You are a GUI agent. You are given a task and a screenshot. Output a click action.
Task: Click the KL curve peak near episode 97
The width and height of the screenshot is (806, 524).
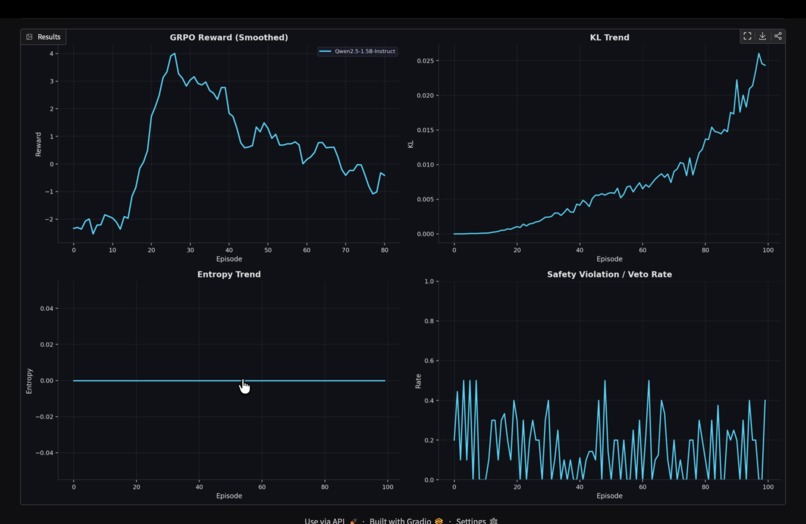(759, 53)
